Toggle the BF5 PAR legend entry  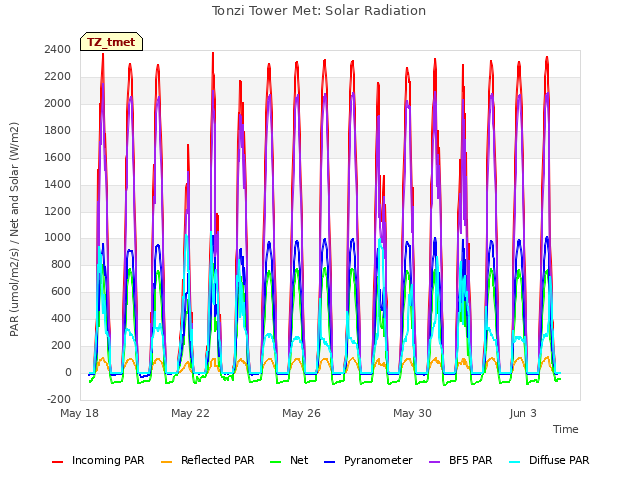pos(461,460)
